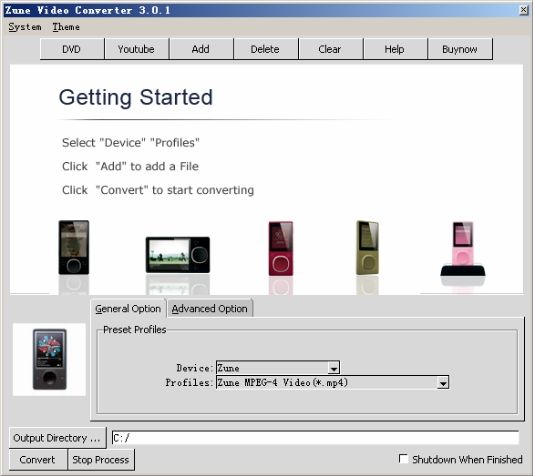
Task: Click the Output Directory button
Action: coord(57,438)
